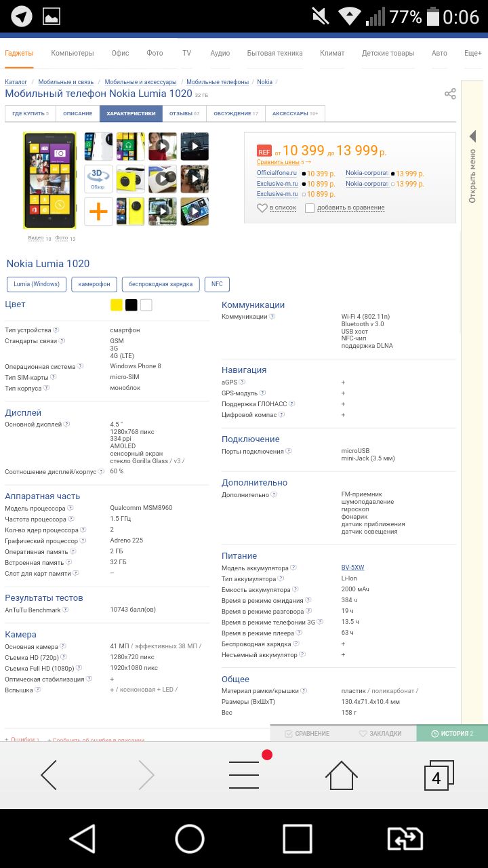Select the yellow color swatch

tap(117, 305)
